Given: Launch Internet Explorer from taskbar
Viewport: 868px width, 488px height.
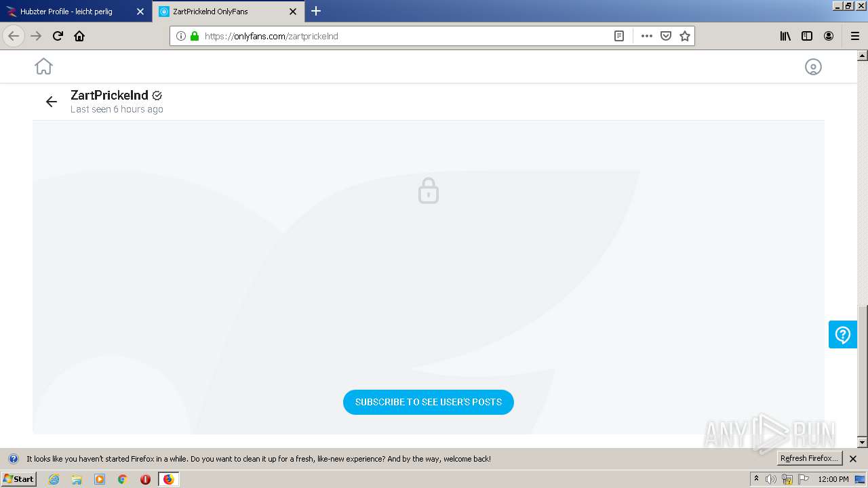Looking at the screenshot, I should coord(54,479).
